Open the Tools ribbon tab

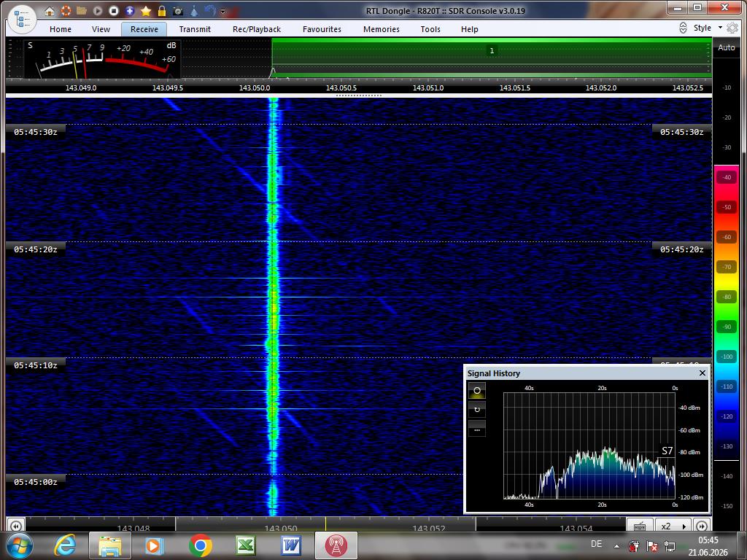tap(430, 29)
